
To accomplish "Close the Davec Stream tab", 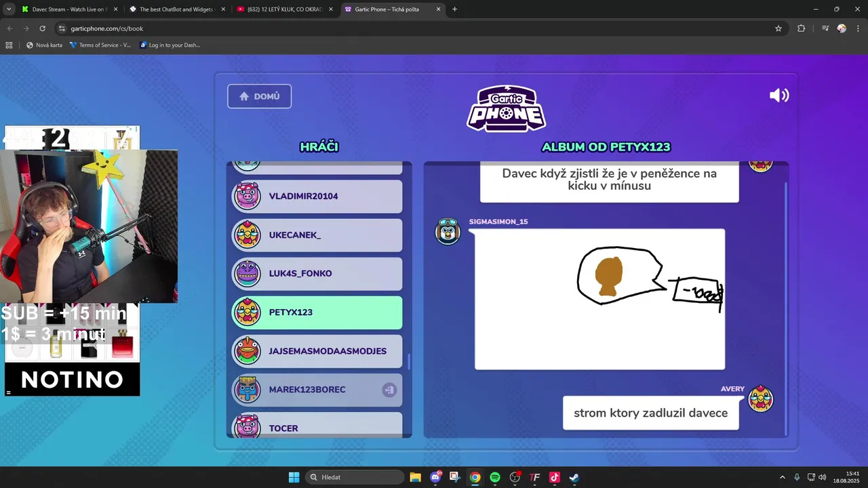I will pyautogui.click(x=115, y=9).
